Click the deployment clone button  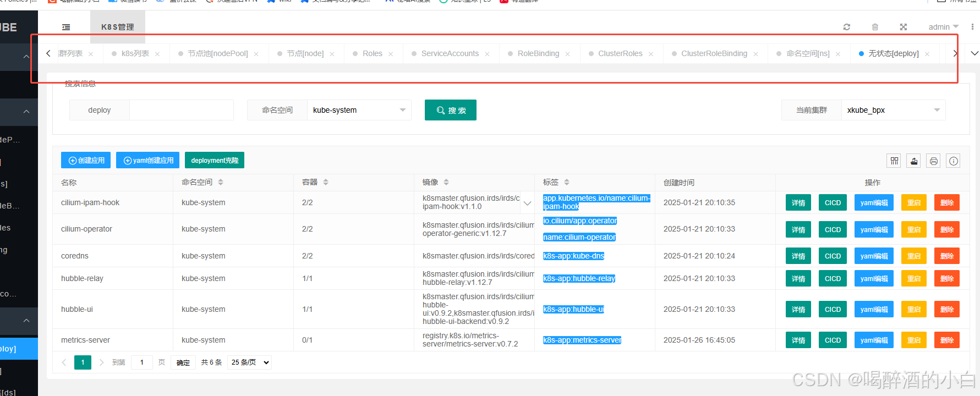coord(215,161)
